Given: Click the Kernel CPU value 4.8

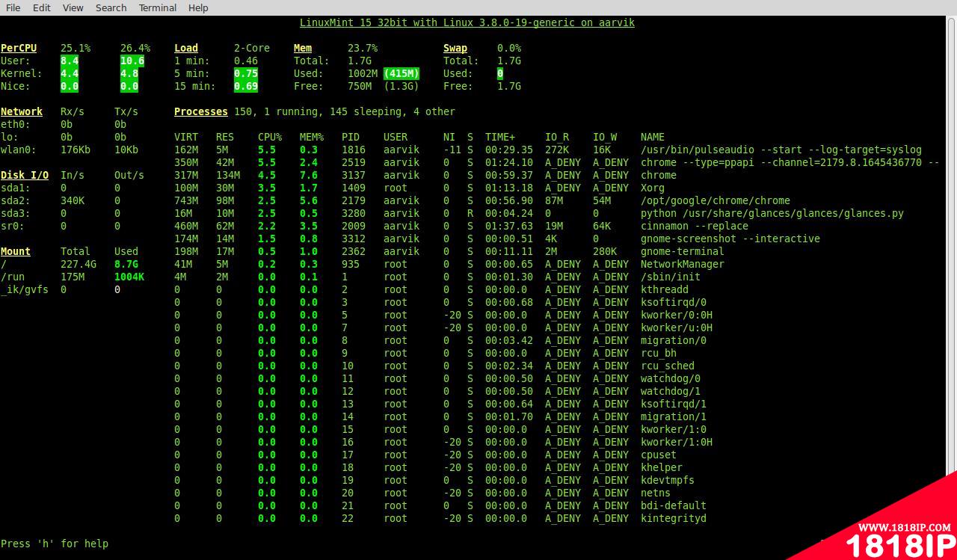Looking at the screenshot, I should pyautogui.click(x=129, y=73).
